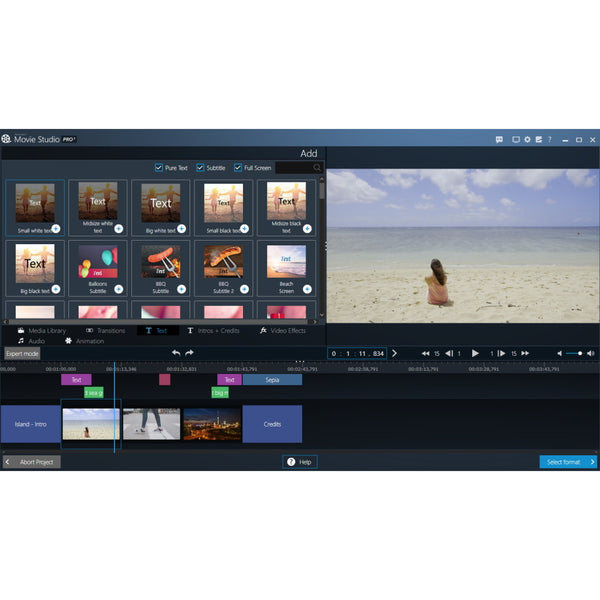Add the Small black text template
The height and width of the screenshot is (600, 600).
pyautogui.click(x=244, y=229)
